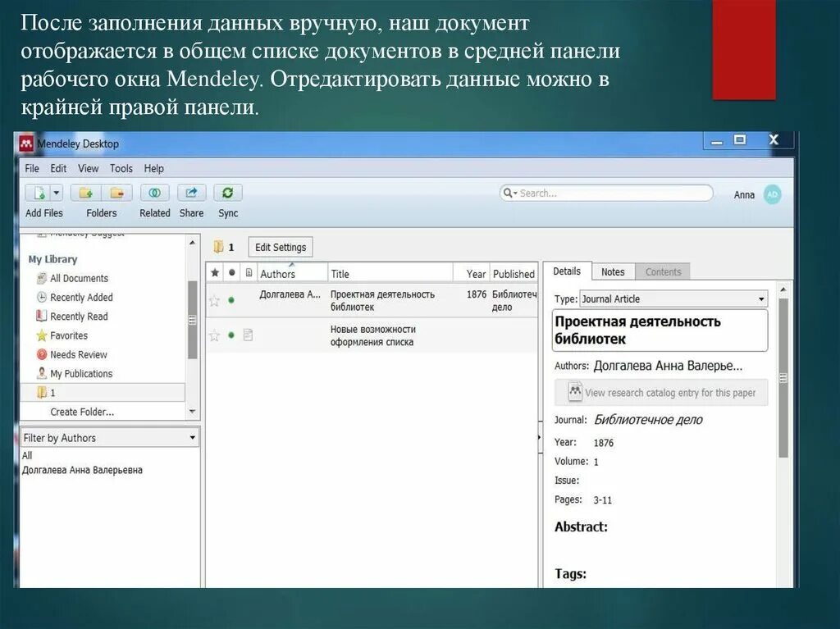The image size is (840, 629).
Task: Select folder 1 in library tree
Action: tap(103, 393)
